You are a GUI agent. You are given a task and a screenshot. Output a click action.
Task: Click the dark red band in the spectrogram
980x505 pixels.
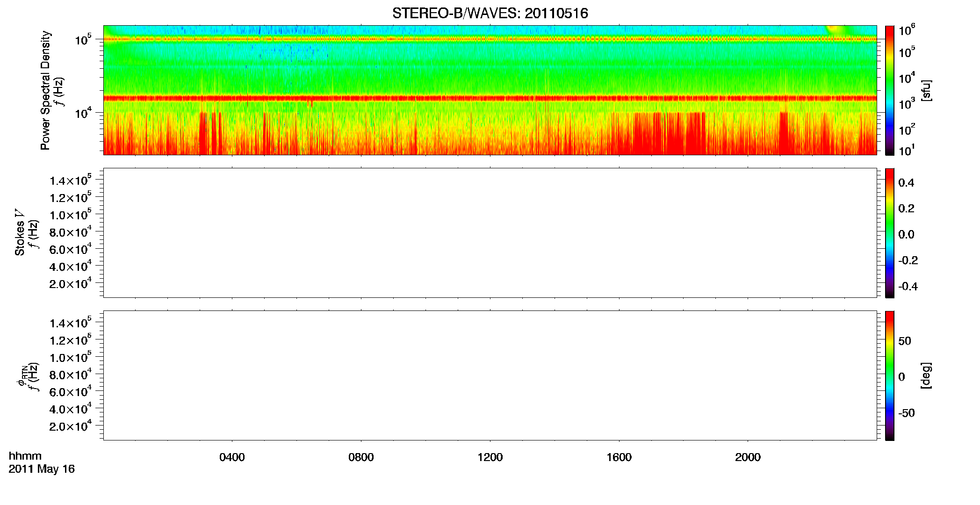click(x=490, y=98)
